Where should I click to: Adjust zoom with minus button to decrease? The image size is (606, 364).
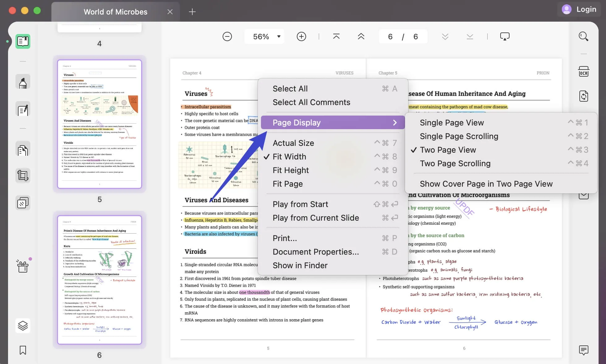(227, 36)
